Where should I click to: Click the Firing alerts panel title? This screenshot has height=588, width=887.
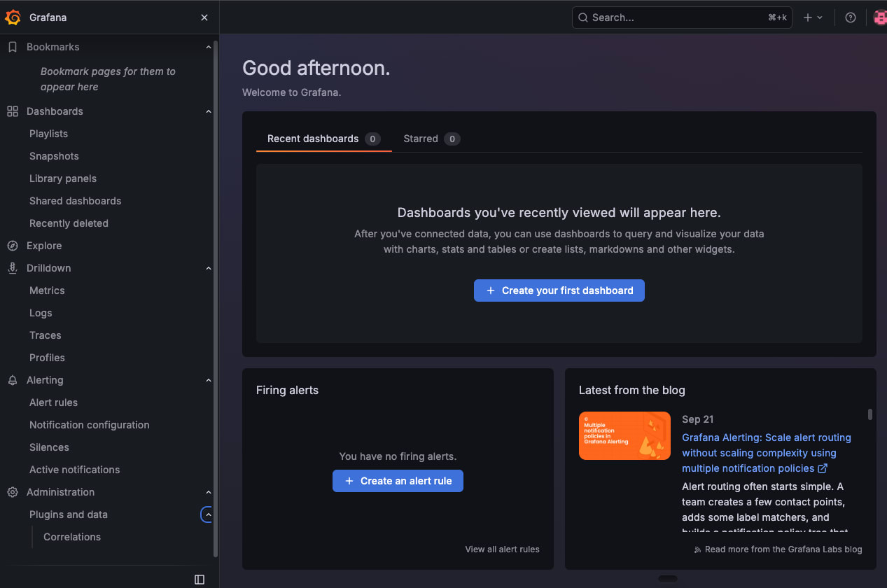pyautogui.click(x=287, y=391)
